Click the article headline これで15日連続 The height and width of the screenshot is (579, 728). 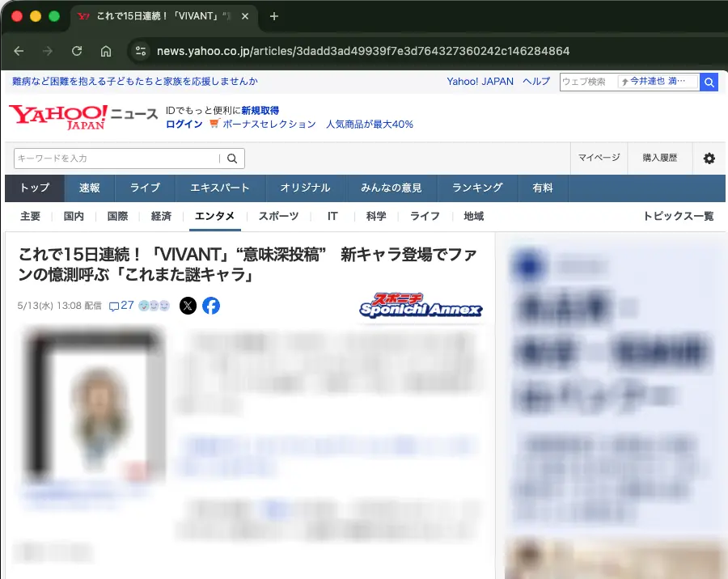click(248, 264)
